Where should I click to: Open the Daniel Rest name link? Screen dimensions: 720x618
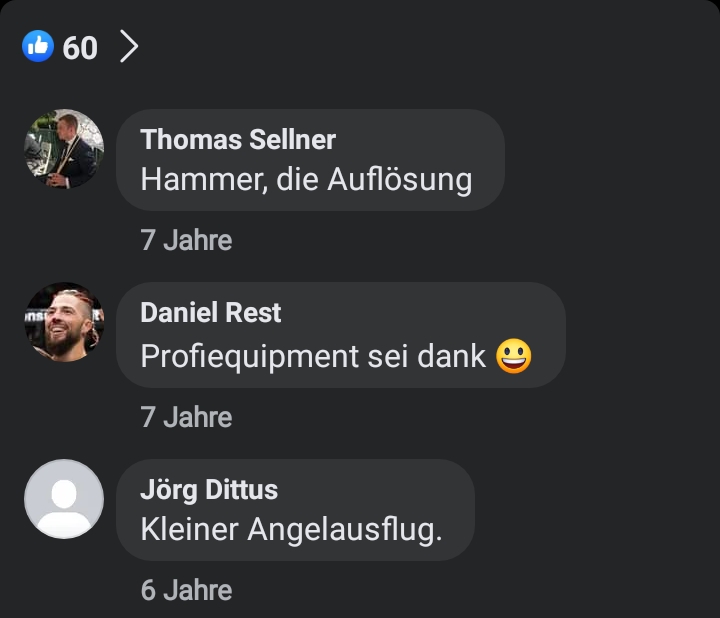pyautogui.click(x=210, y=313)
